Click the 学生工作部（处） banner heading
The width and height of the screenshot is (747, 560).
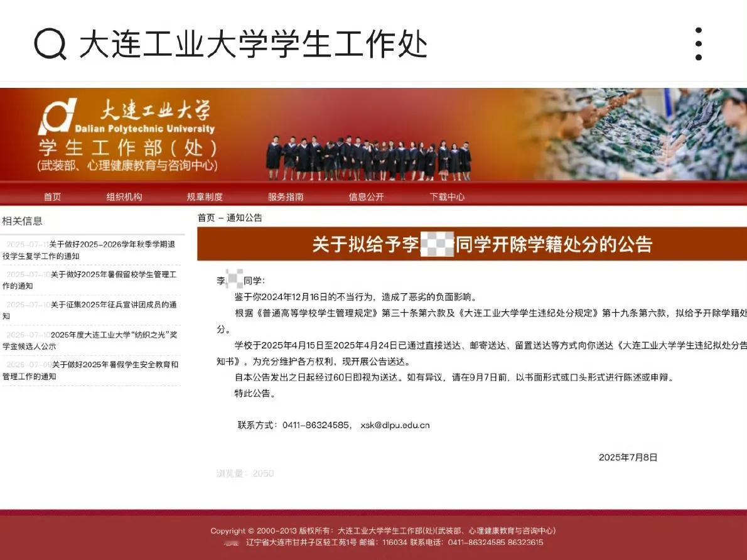point(127,148)
